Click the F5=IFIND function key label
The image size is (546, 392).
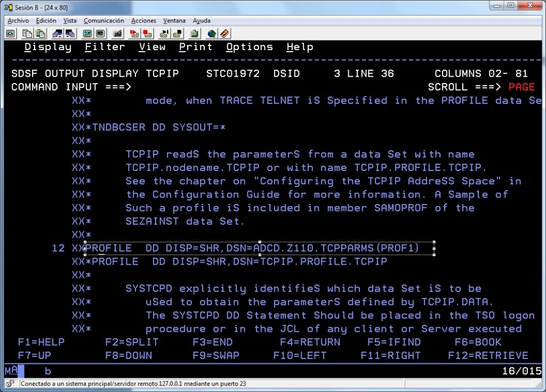(x=394, y=342)
